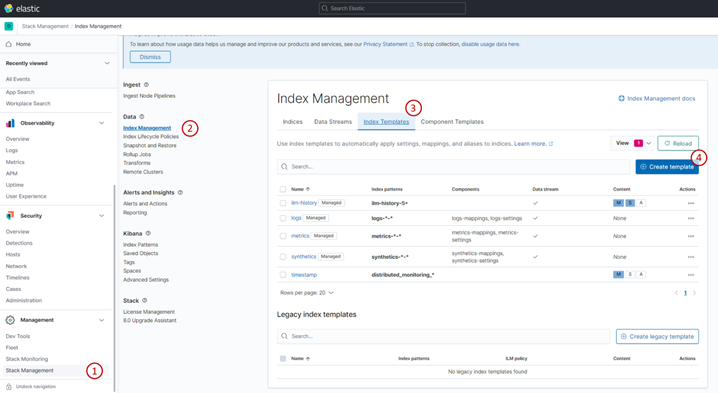Click the Observability bar-chart icon
Image resolution: width=718 pixels, height=393 pixels.
(10, 123)
